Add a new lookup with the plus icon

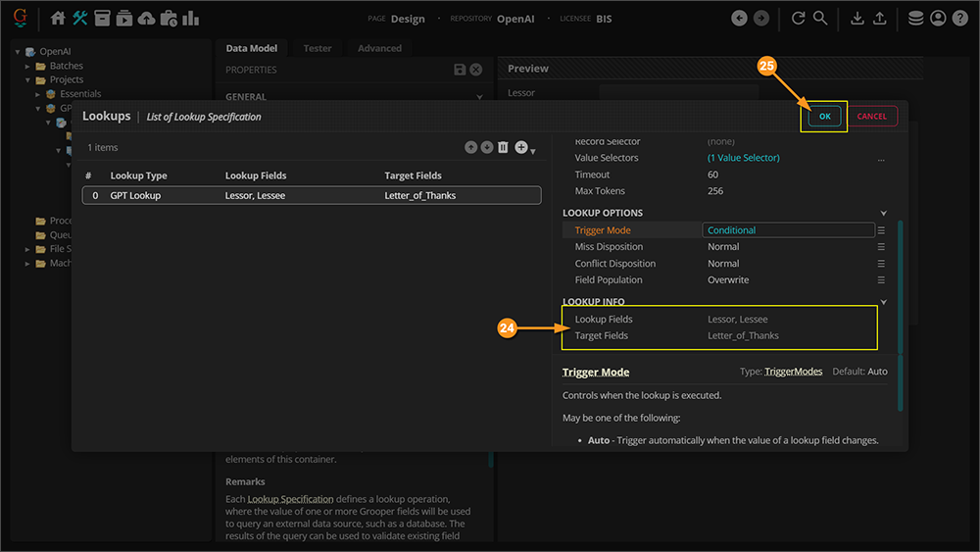click(521, 147)
